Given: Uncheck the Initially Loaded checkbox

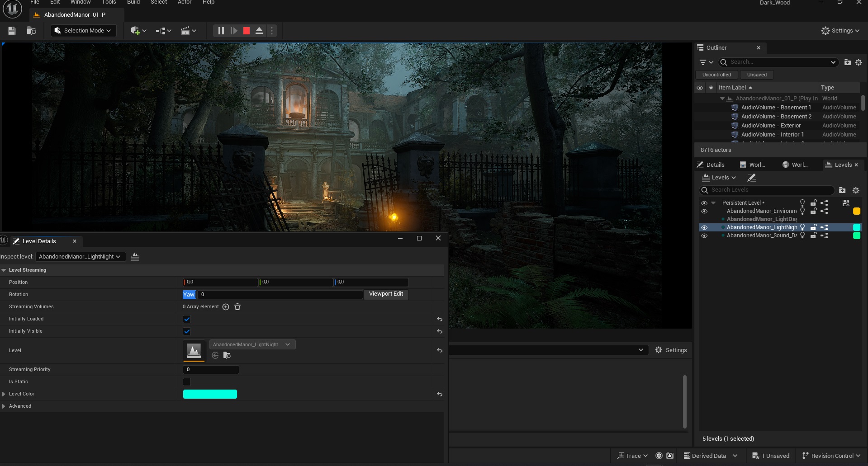Looking at the screenshot, I should pos(187,319).
